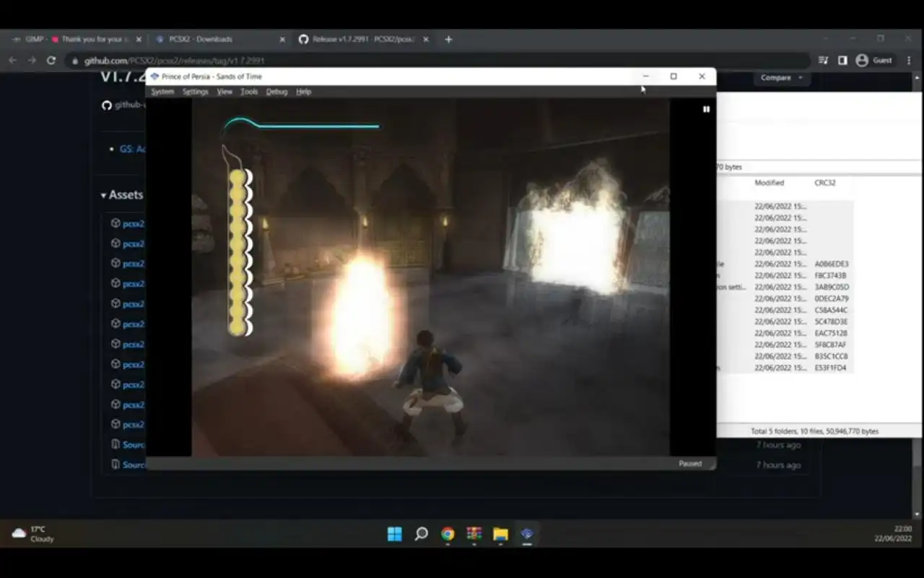Click the GS changelog link
Image resolution: width=924 pixels, height=578 pixels.
click(133, 149)
